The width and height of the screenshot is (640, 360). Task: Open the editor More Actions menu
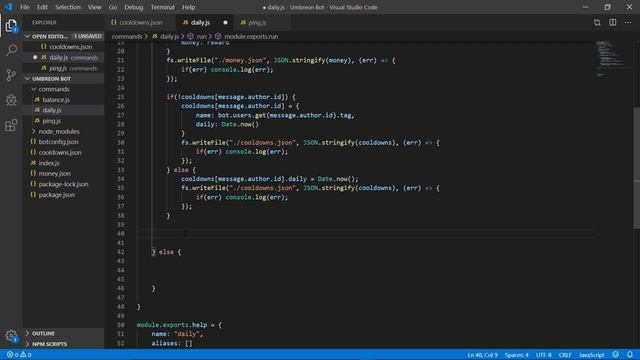click(x=628, y=22)
